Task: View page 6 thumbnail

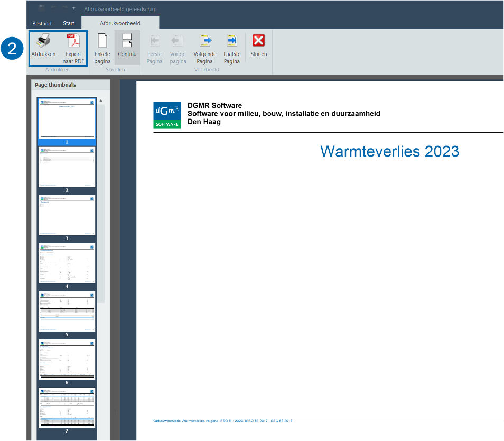Action: [67, 359]
